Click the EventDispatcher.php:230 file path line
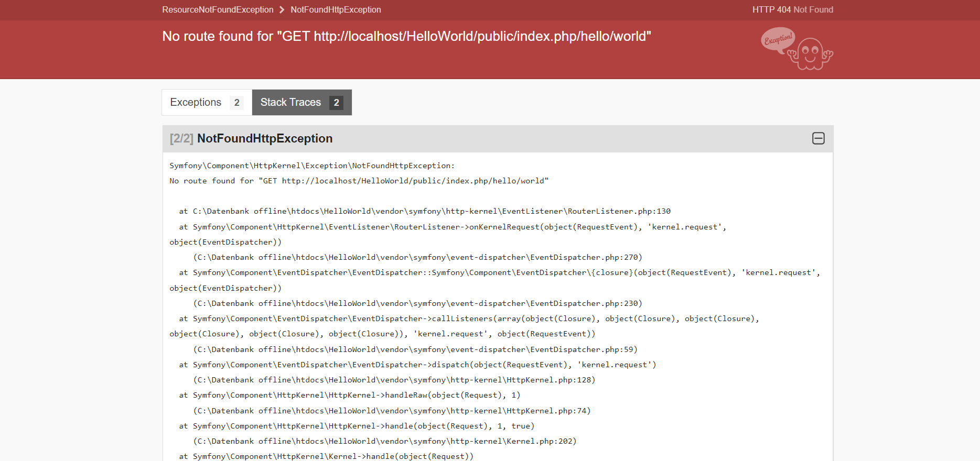Viewport: 980px width, 461px height. point(417,303)
